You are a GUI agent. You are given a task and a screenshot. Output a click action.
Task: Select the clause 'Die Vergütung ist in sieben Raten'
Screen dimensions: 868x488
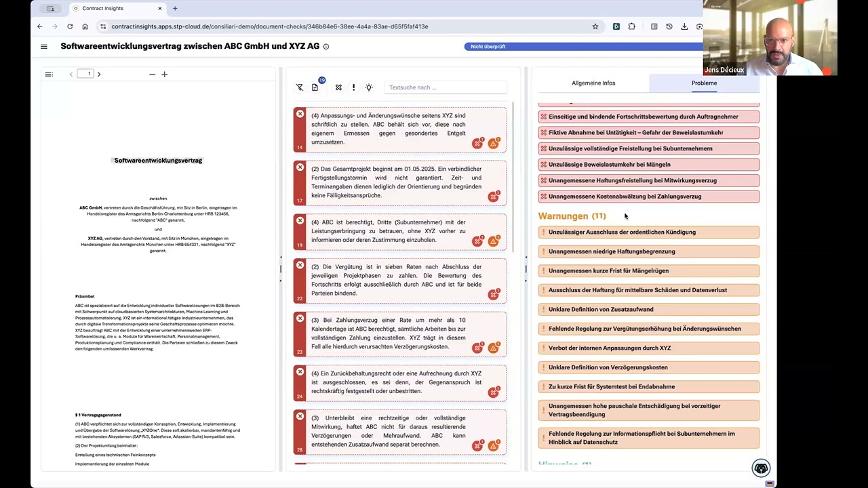pos(400,280)
